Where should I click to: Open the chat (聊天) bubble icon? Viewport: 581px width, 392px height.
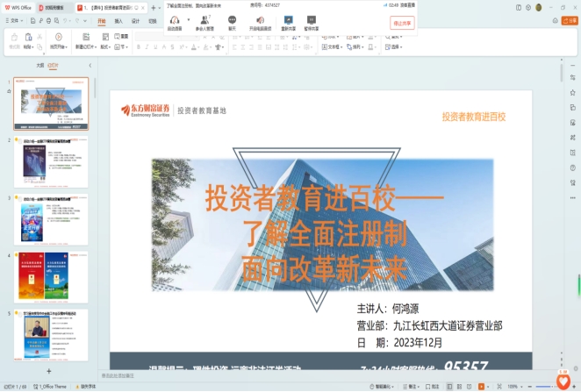tap(233, 22)
